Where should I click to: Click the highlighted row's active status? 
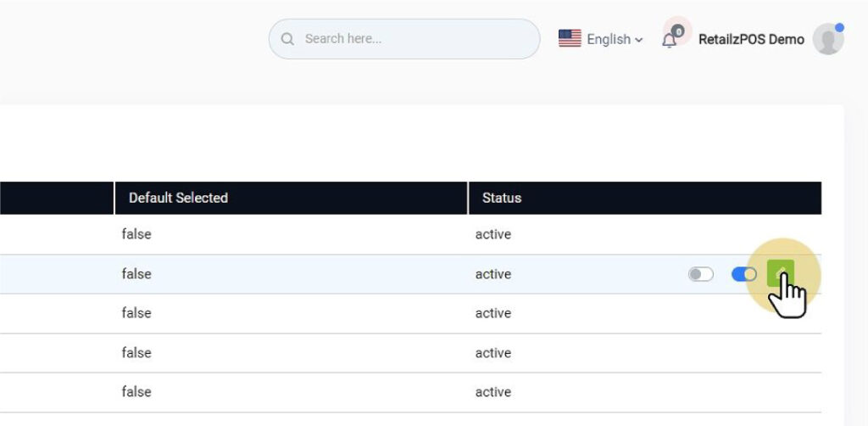pyautogui.click(x=492, y=274)
